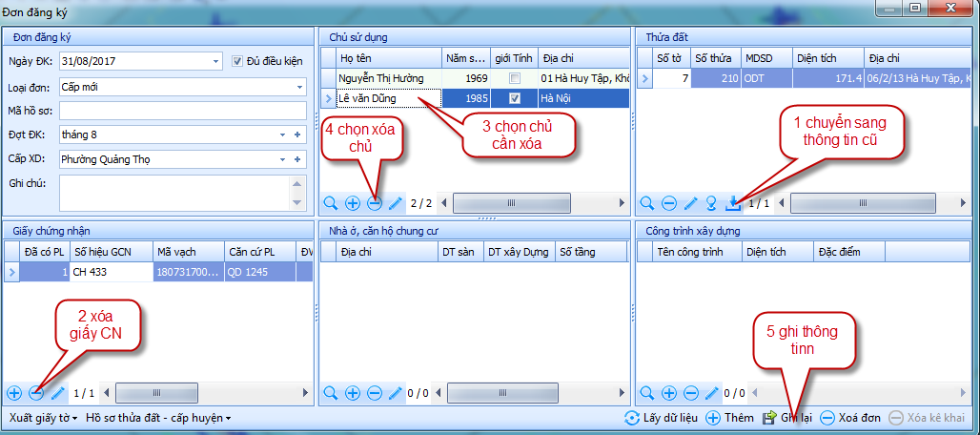The width and height of the screenshot is (980, 435).
Task: Click the add owner icon in Chủ sử dụng
Action: [x=353, y=203]
